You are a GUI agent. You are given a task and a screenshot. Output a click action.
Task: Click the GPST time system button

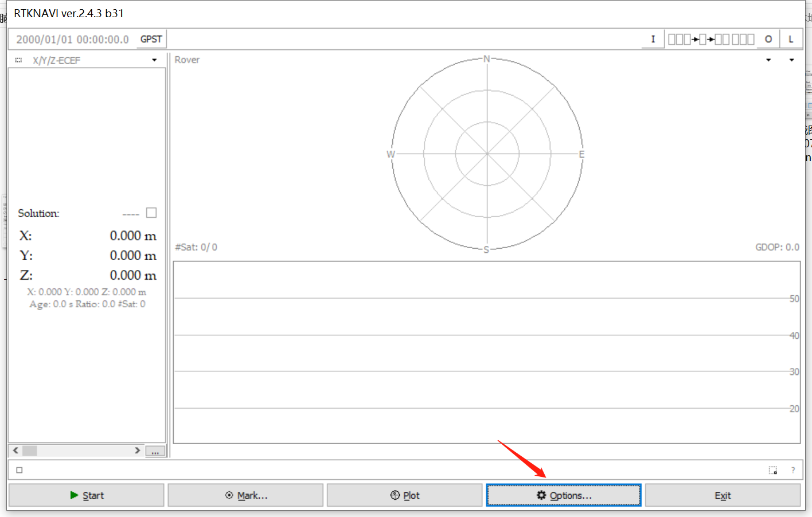[151, 39]
